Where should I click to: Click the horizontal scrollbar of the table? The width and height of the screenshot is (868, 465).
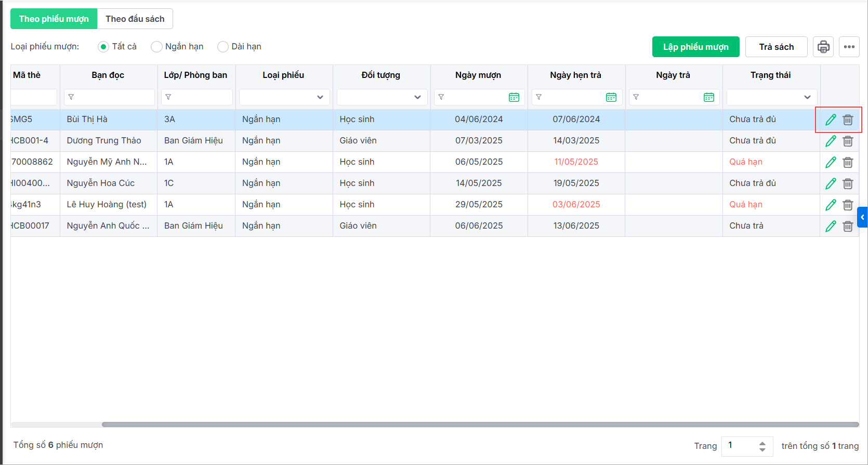480,424
